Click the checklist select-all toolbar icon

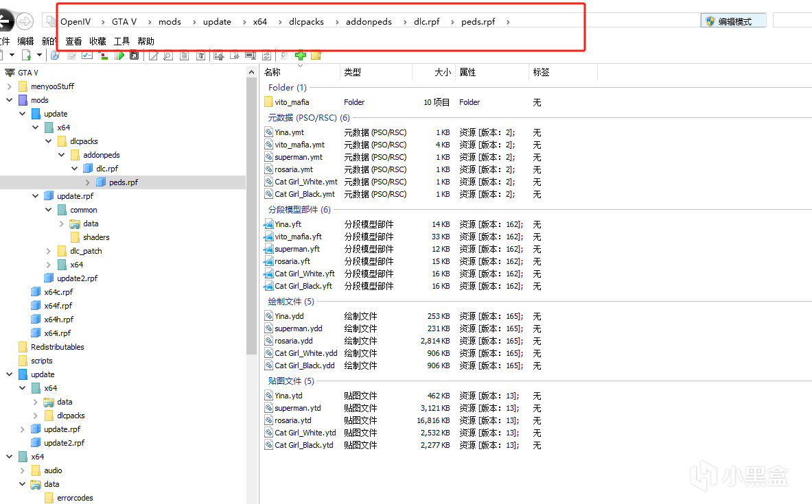[87, 56]
